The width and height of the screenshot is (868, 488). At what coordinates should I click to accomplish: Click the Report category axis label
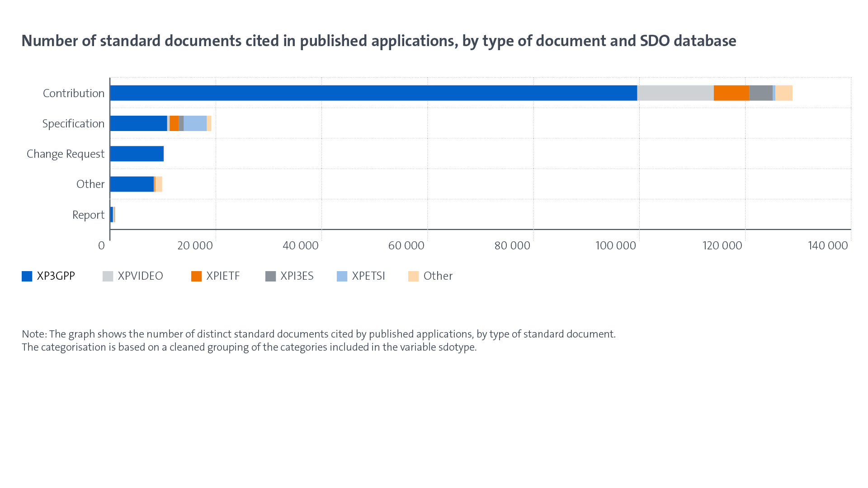coord(88,215)
